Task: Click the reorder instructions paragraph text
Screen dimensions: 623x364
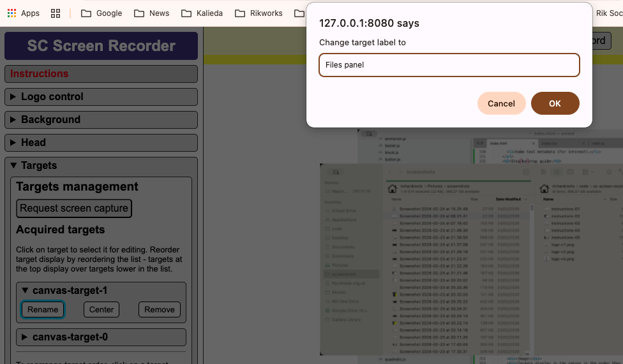Action: (100, 259)
